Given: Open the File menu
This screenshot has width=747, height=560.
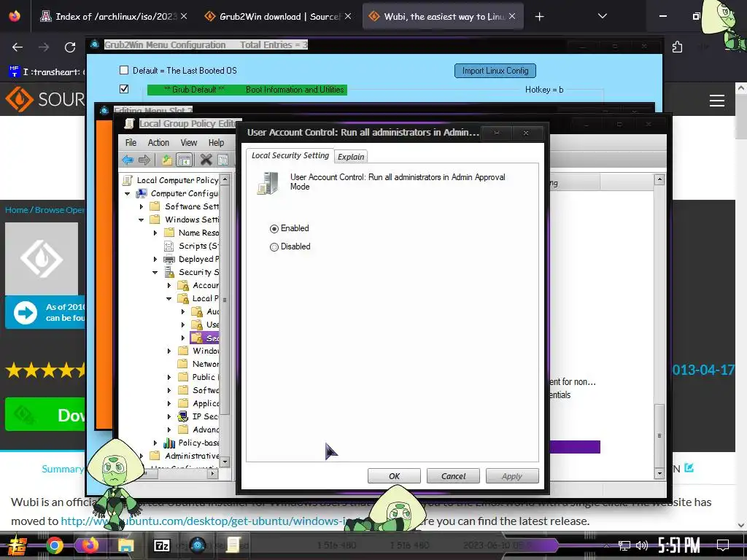Looking at the screenshot, I should pyautogui.click(x=131, y=142).
